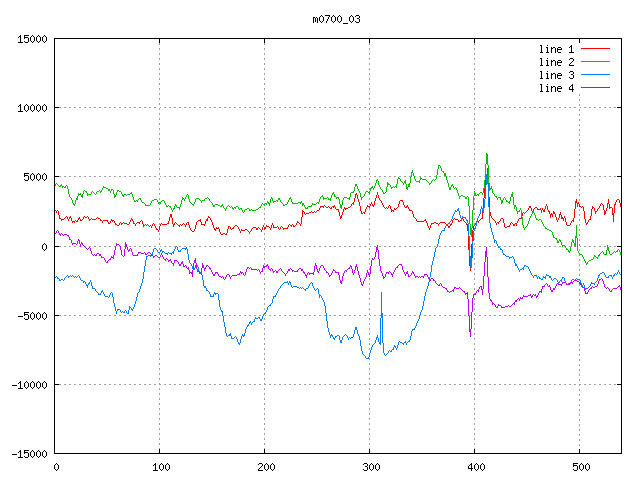Click the 200 x-axis tick label

coord(265,467)
